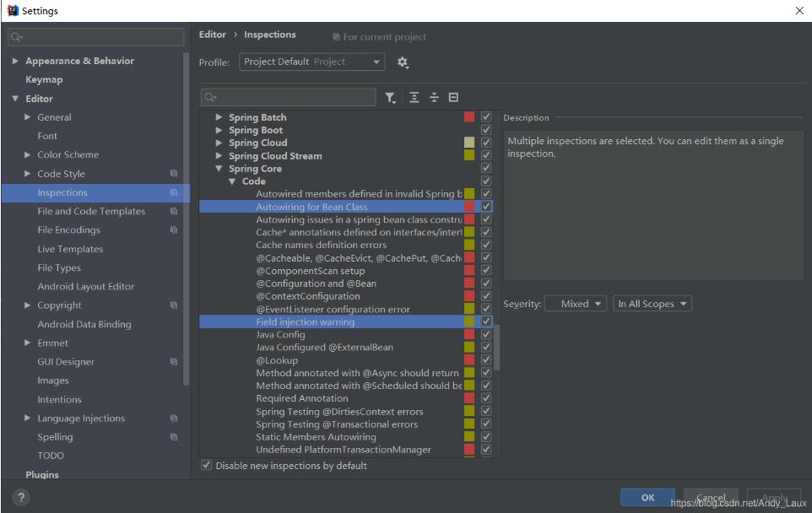Click the Java Config red severity swatch
Screen dimensions: 812x513
click(x=469, y=334)
